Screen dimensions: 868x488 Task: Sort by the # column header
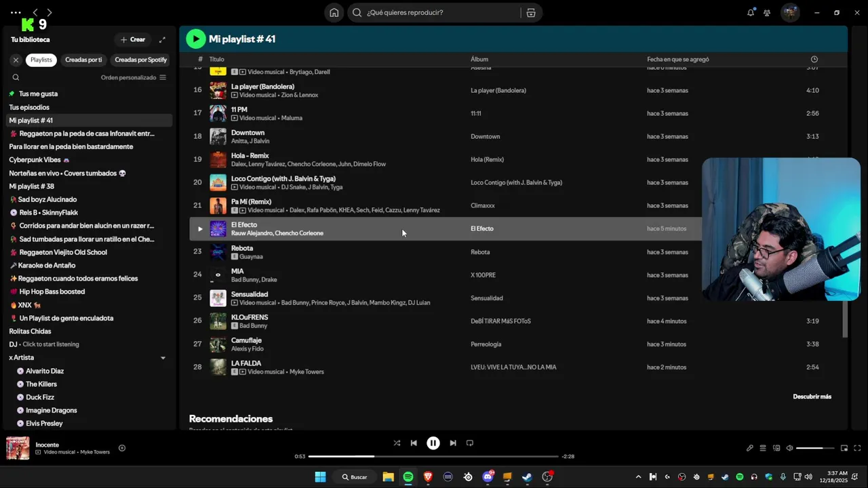click(x=200, y=59)
